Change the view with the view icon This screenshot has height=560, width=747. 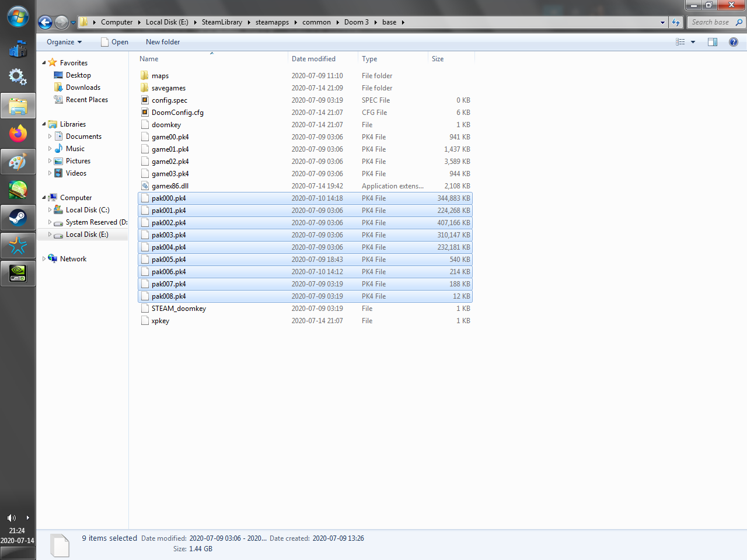coord(680,42)
